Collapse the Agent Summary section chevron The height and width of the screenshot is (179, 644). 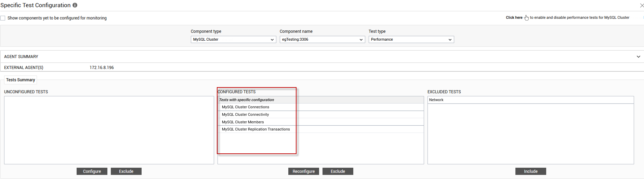pyautogui.click(x=638, y=57)
